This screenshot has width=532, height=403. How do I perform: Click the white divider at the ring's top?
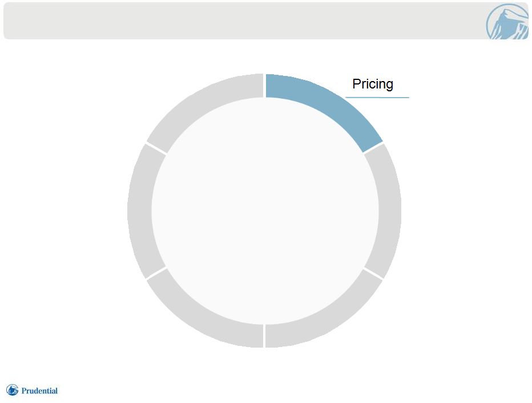(x=264, y=86)
